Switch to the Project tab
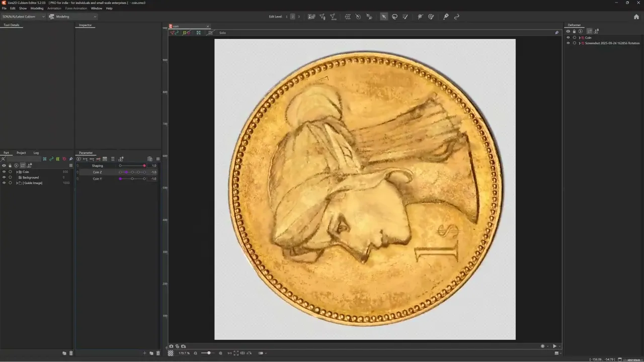644x362 pixels. tap(21, 153)
